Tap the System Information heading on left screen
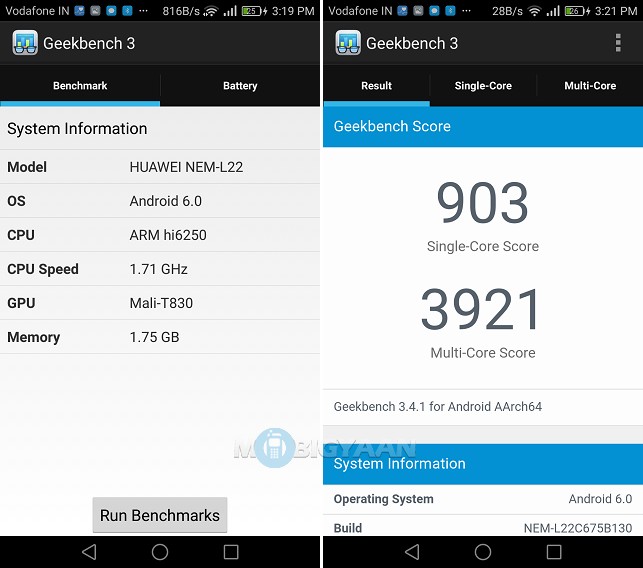 tap(77, 128)
